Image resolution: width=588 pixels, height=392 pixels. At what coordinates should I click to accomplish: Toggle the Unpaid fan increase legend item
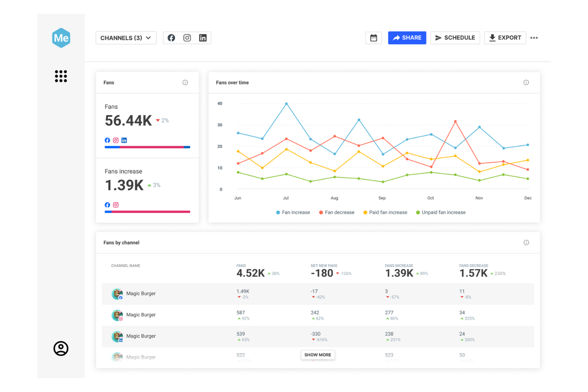[440, 212]
